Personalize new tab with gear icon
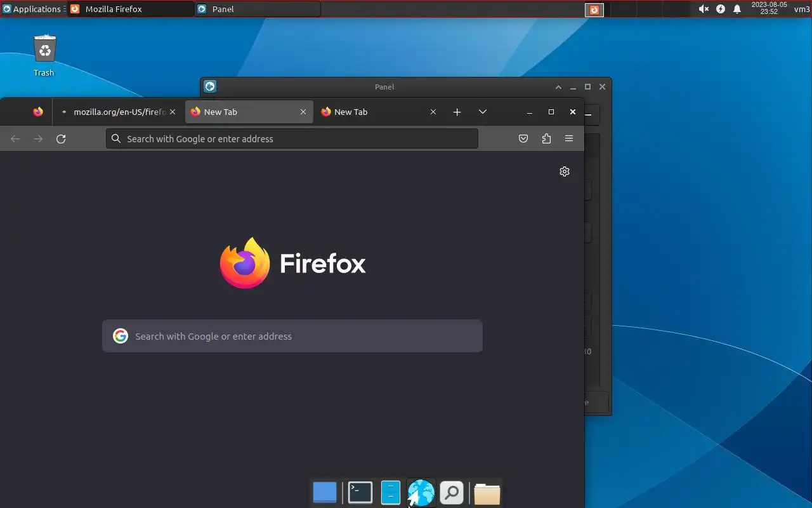Screen dimensions: 812x508 tap(565, 171)
